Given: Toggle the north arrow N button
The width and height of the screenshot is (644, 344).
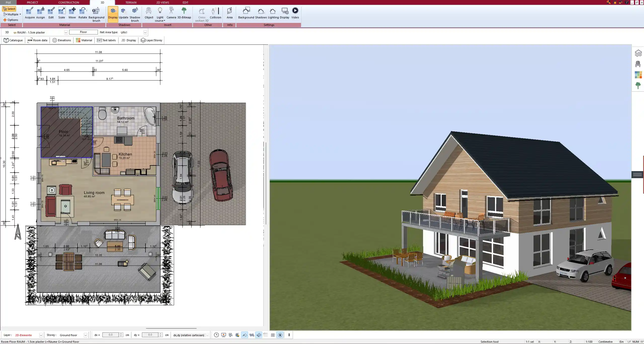Looking at the screenshot, I should click(x=280, y=335).
